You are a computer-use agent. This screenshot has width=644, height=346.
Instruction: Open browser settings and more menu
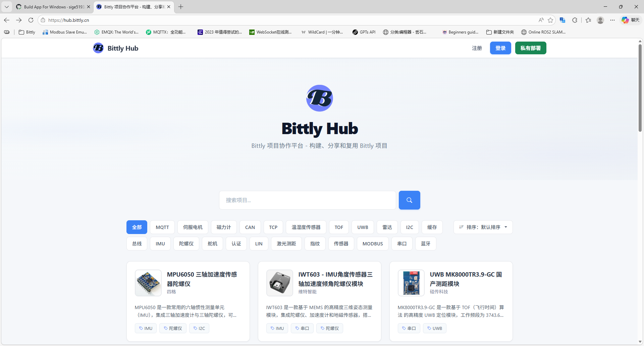pyautogui.click(x=612, y=20)
